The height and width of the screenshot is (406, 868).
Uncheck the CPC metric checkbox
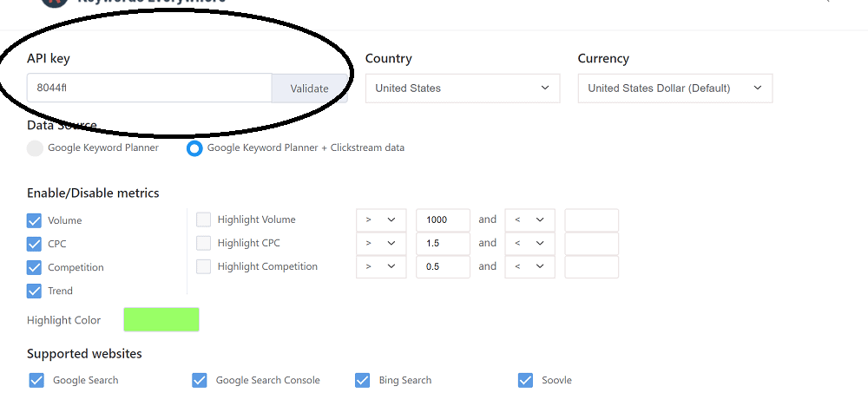[35, 244]
